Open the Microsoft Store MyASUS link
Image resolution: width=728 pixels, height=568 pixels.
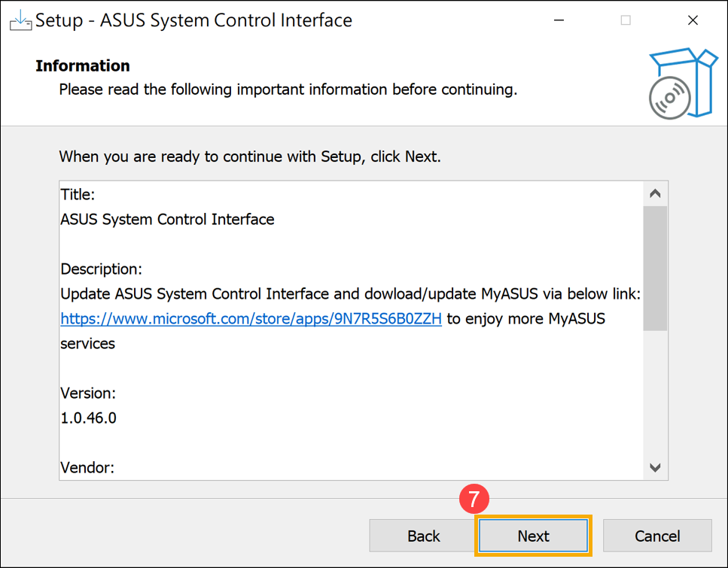click(x=251, y=319)
